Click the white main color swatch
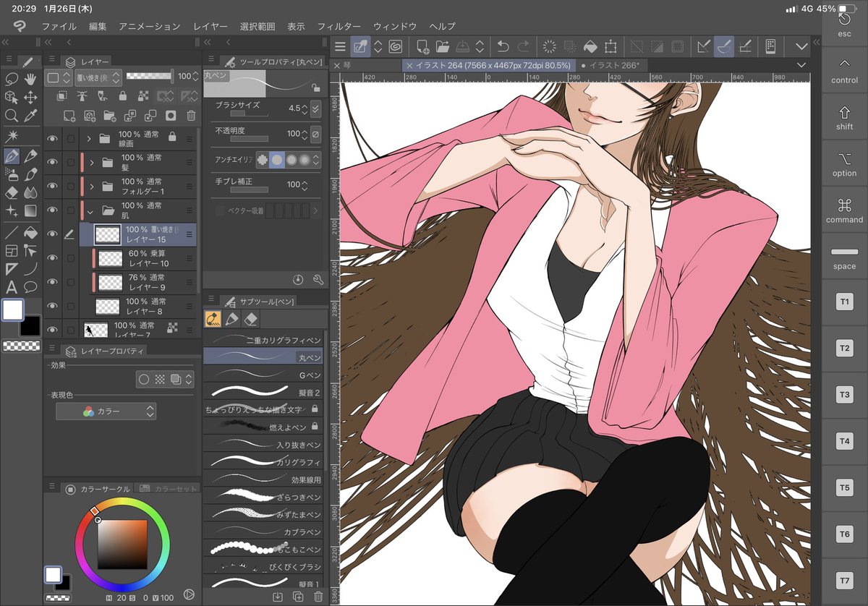 (x=12, y=310)
